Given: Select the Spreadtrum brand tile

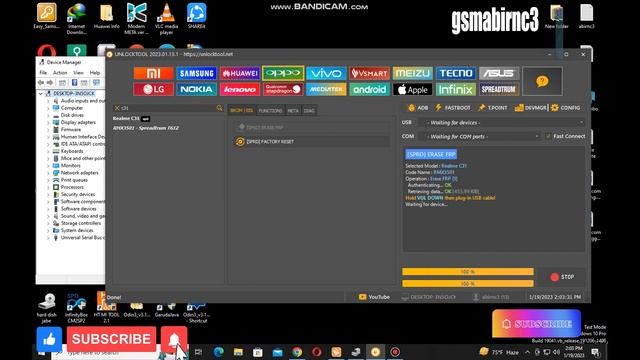Looking at the screenshot, I should pyautogui.click(x=499, y=89).
